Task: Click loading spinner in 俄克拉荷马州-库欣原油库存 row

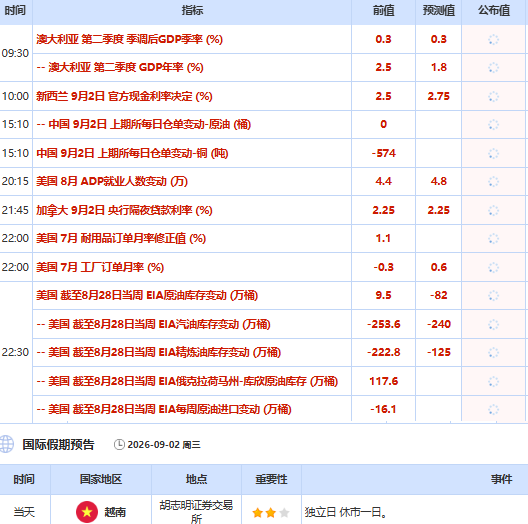Action: pos(493,382)
